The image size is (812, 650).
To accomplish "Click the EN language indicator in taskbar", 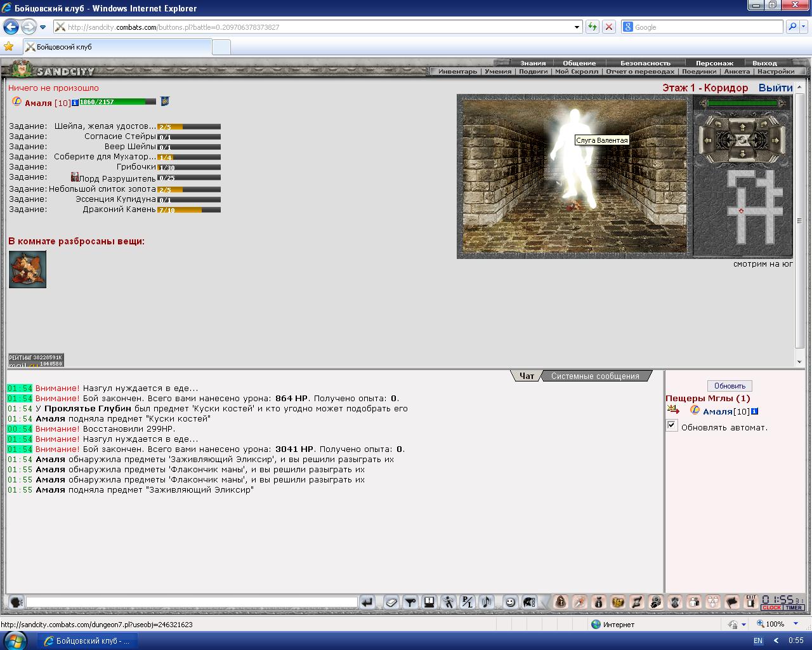I will click(757, 640).
